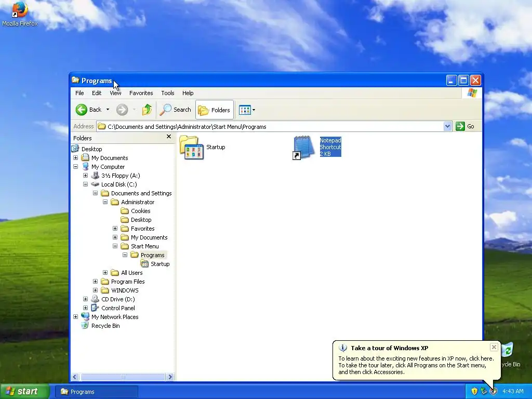This screenshot has width=532, height=399.
Task: Open the Back history dropdown arrow
Action: pyautogui.click(x=108, y=110)
